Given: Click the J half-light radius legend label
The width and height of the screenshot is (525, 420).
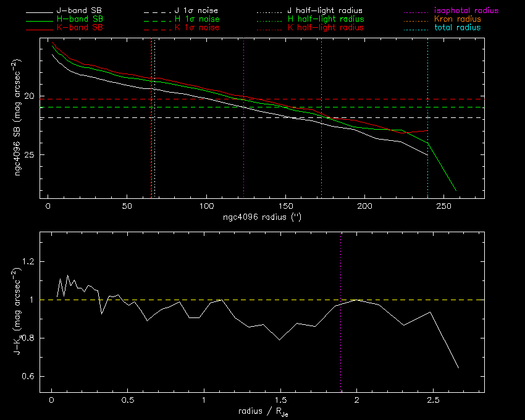Looking at the screenshot, I should coord(325,11).
